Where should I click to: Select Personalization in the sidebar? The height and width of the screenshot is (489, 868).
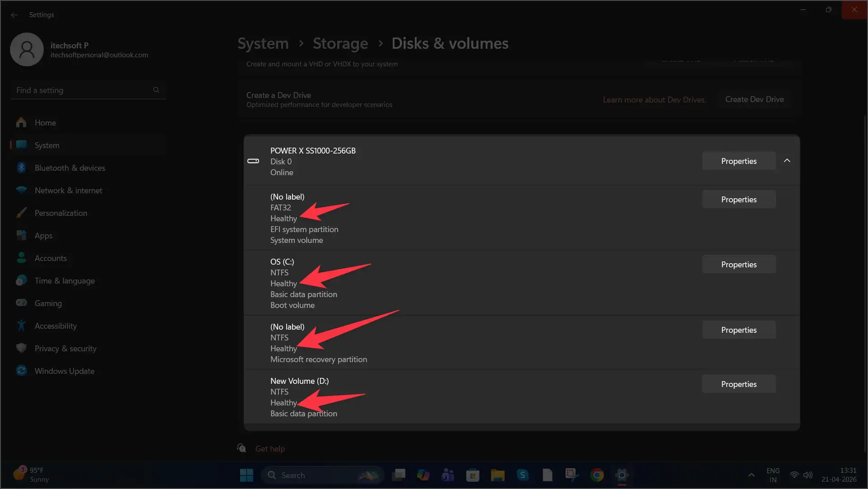(61, 213)
